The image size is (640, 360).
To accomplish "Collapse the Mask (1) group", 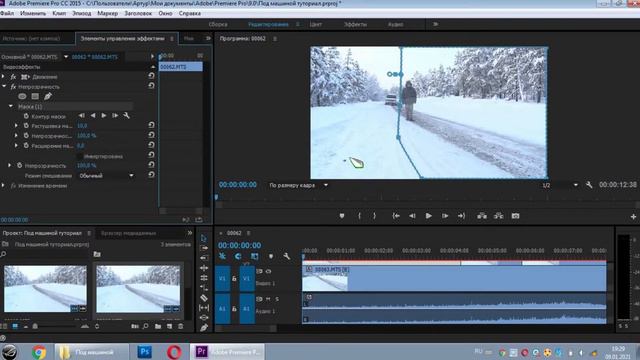I will point(11,106).
